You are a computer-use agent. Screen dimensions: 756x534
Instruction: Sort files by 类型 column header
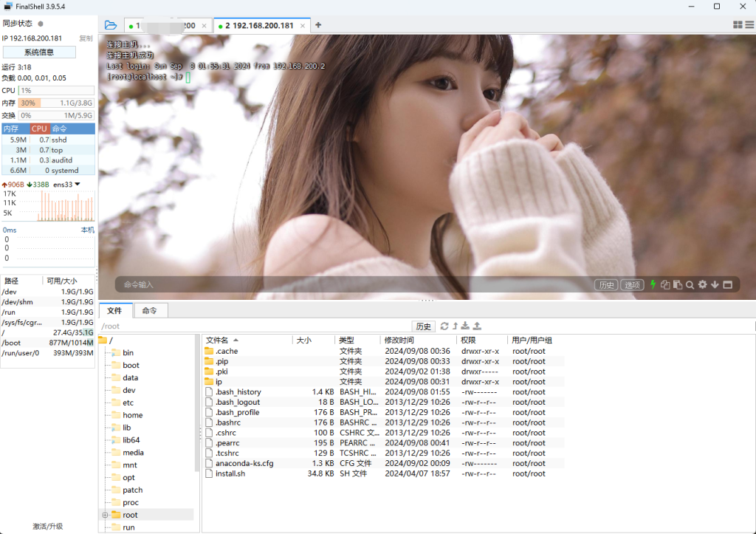pos(357,340)
